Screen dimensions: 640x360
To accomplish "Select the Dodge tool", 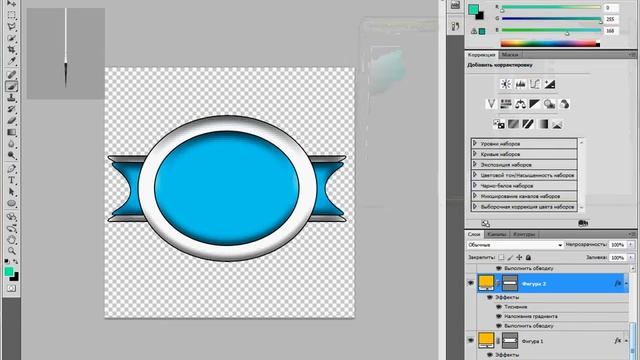I will point(11,156).
